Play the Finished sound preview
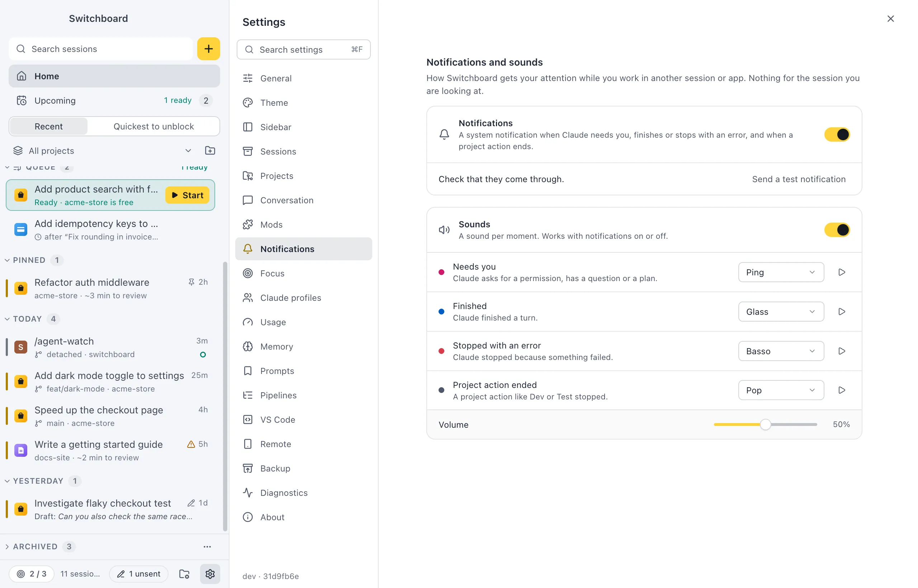918x588 pixels. [842, 312]
